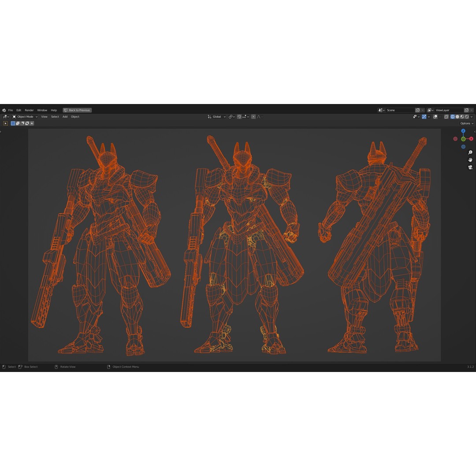The width and height of the screenshot is (476, 476).
Task: Toggle viewport gizmos display
Action: (424, 116)
